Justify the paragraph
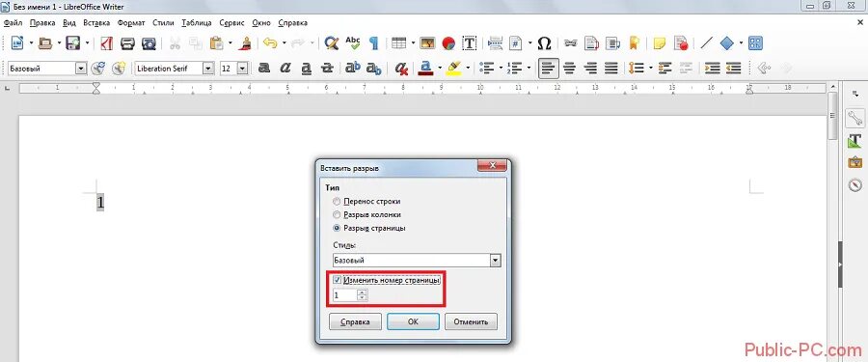Viewport: 868px width, 362px height. (x=611, y=69)
